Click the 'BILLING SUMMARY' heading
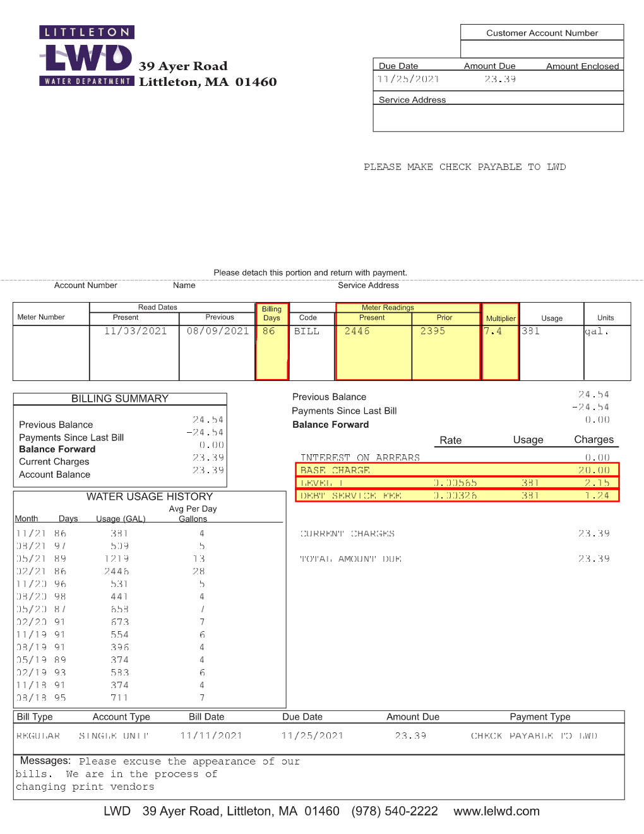Image resolution: width=644 pixels, height=834 pixels. point(120,399)
